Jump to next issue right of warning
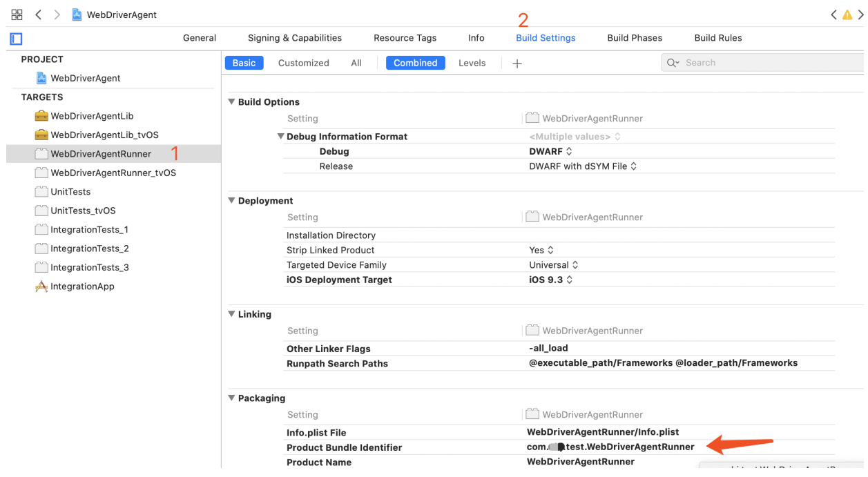The width and height of the screenshot is (868, 477). click(x=860, y=14)
